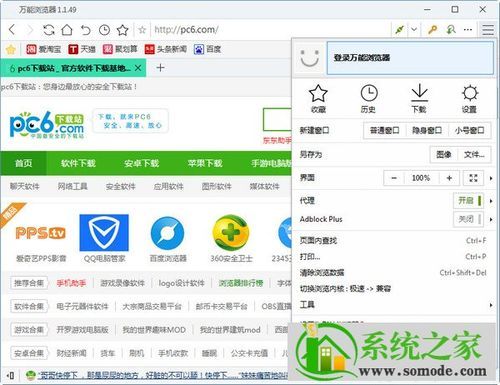Screen dimensions: 500x385
Task: Click the speaker icon in status bar
Action: point(11,376)
